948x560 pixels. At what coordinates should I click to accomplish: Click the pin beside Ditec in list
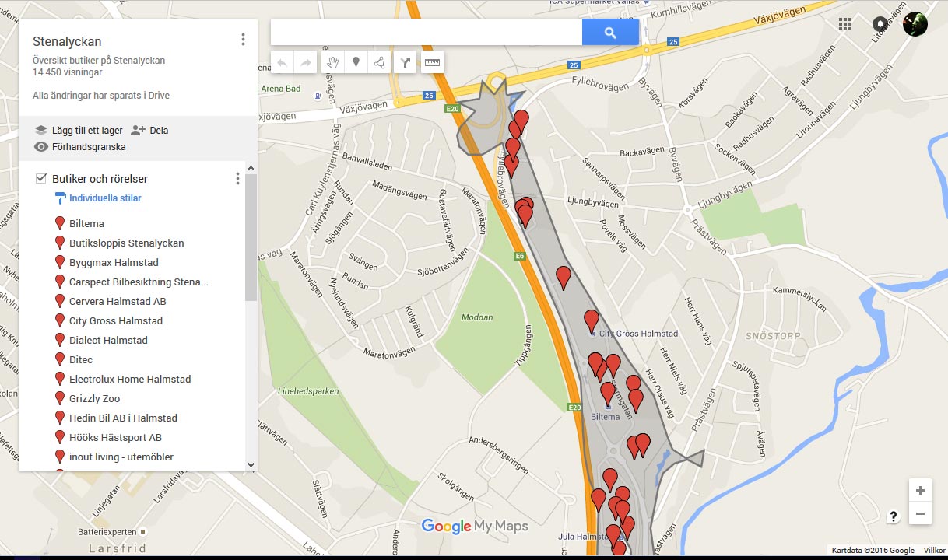(60, 359)
